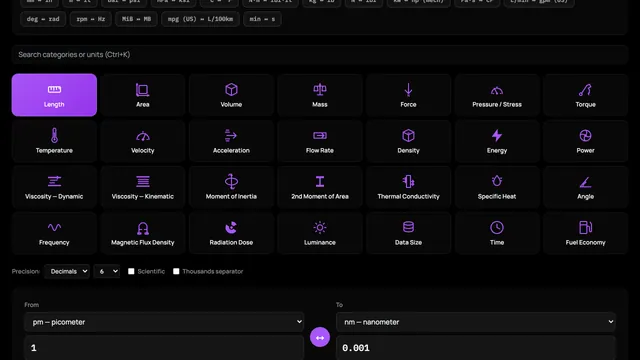
Task: Open the Area category
Action: tap(142, 95)
